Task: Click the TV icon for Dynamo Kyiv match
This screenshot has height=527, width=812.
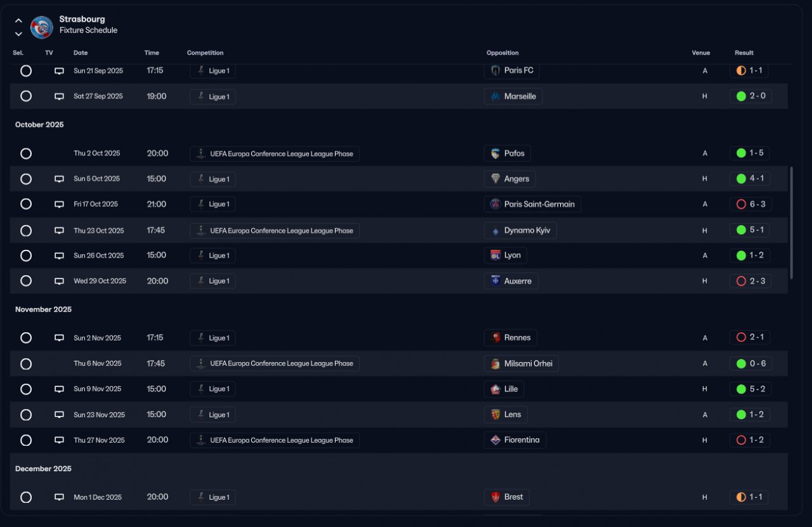Action: coord(59,230)
